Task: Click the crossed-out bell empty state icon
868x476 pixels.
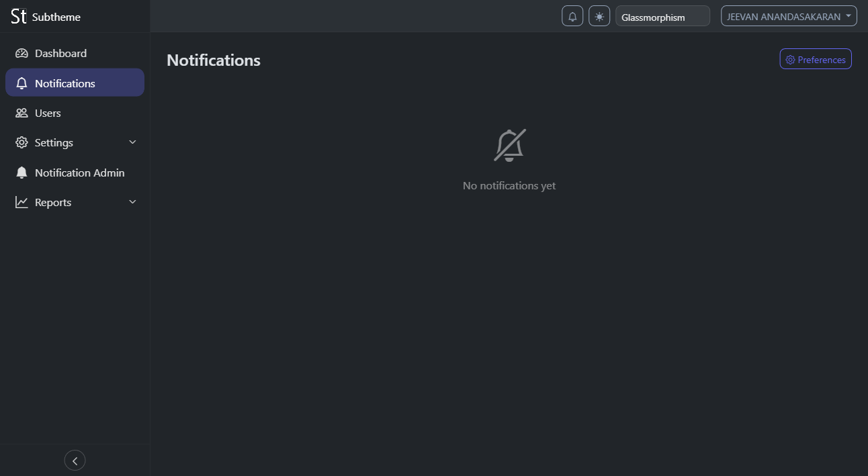Action: 509,146
